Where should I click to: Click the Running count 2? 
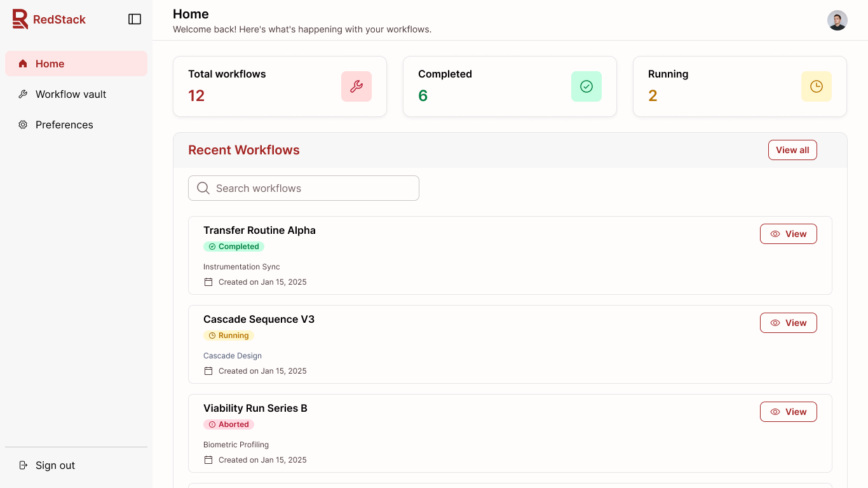click(653, 95)
